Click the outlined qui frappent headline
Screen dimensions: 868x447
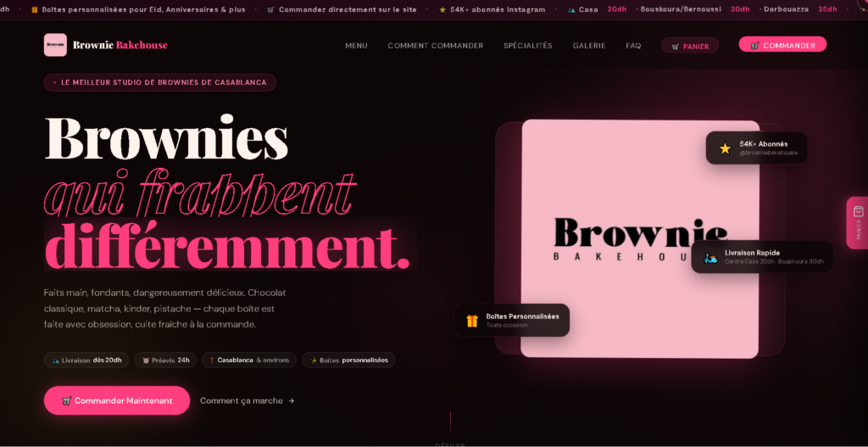[x=199, y=194]
